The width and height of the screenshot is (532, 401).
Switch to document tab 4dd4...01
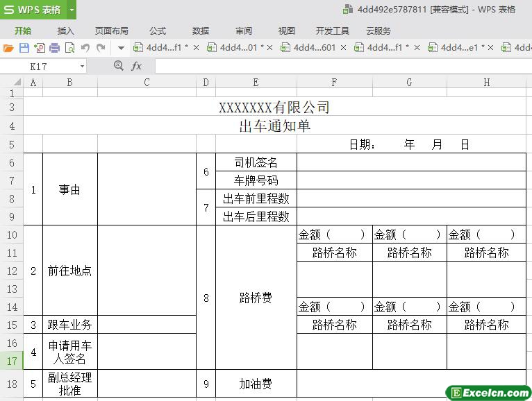tap(235, 48)
